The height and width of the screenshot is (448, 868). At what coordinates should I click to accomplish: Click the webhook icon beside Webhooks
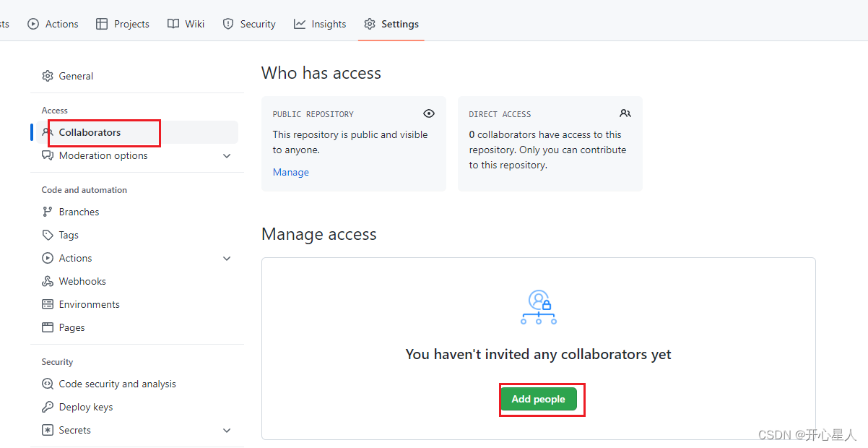click(48, 281)
